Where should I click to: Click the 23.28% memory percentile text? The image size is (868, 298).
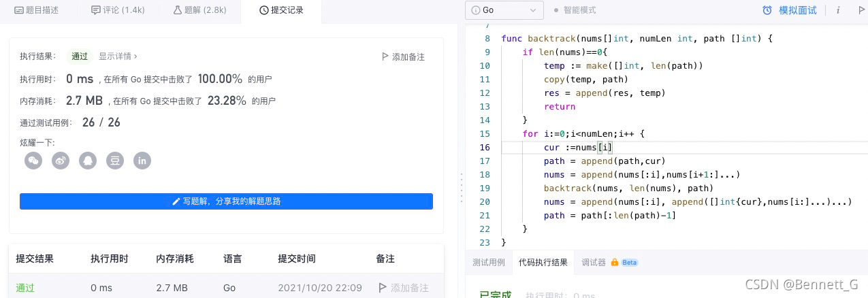(x=225, y=101)
